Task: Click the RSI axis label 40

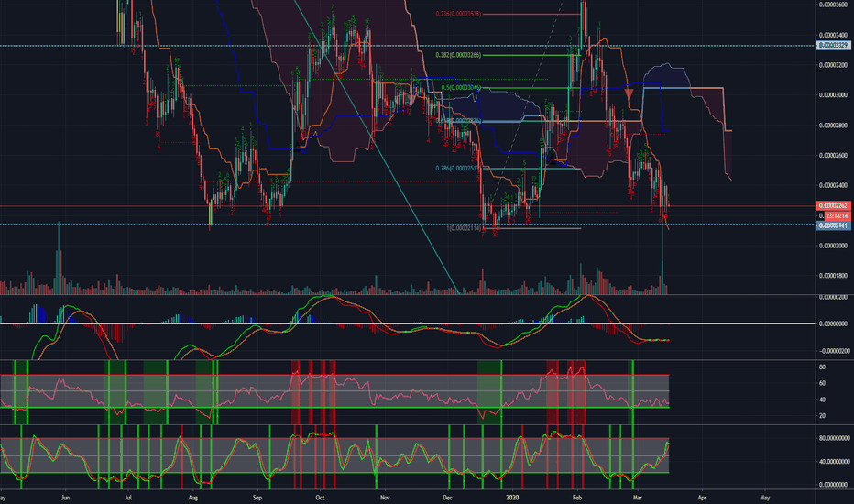Action: coord(823,400)
